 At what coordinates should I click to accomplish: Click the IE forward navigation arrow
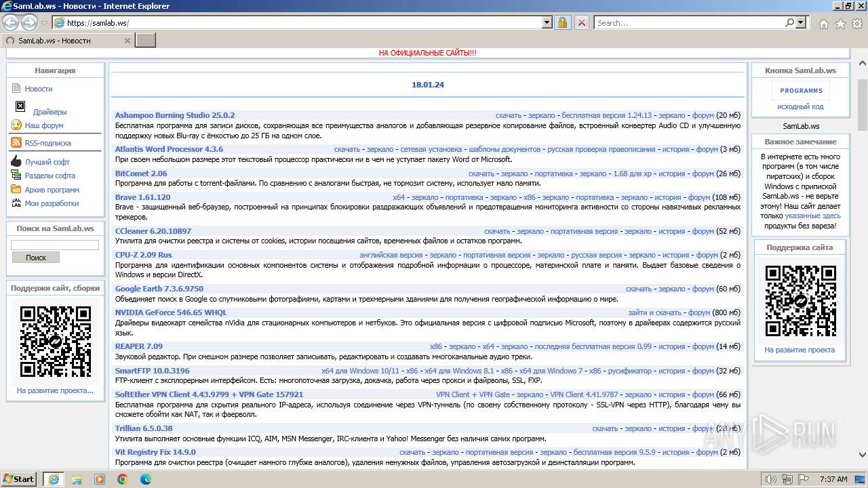[29, 22]
